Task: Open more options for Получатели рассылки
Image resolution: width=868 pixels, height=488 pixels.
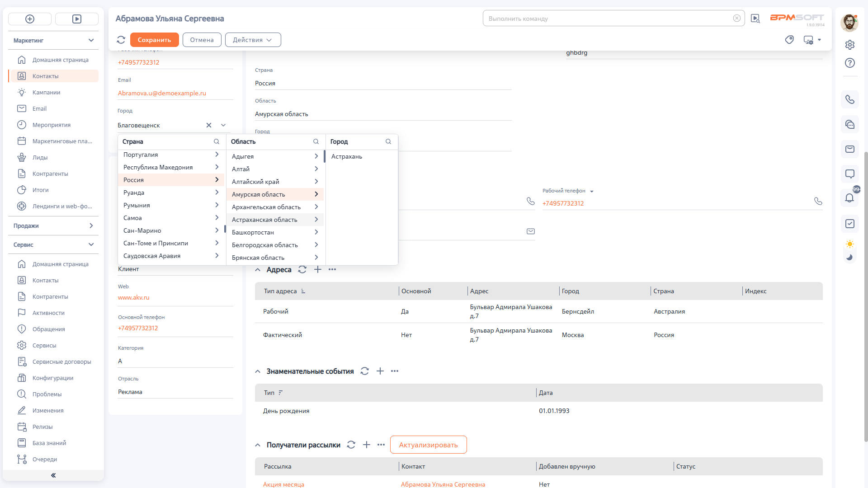Action: 381,445
